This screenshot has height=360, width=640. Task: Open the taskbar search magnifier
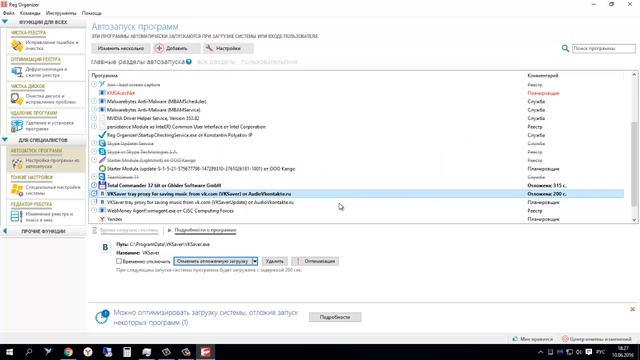pos(29,352)
